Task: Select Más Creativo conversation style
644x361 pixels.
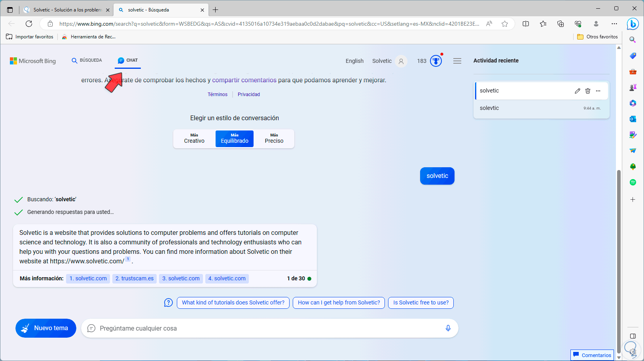Action: [x=194, y=138]
